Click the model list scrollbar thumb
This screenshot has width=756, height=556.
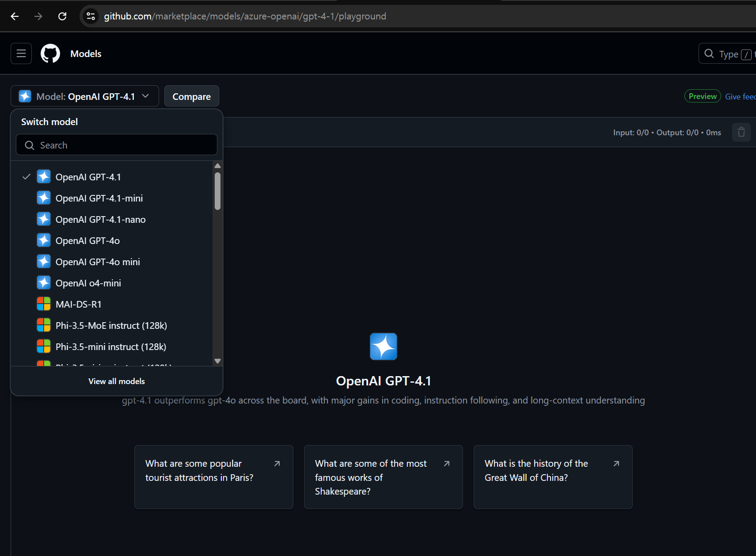(217, 191)
